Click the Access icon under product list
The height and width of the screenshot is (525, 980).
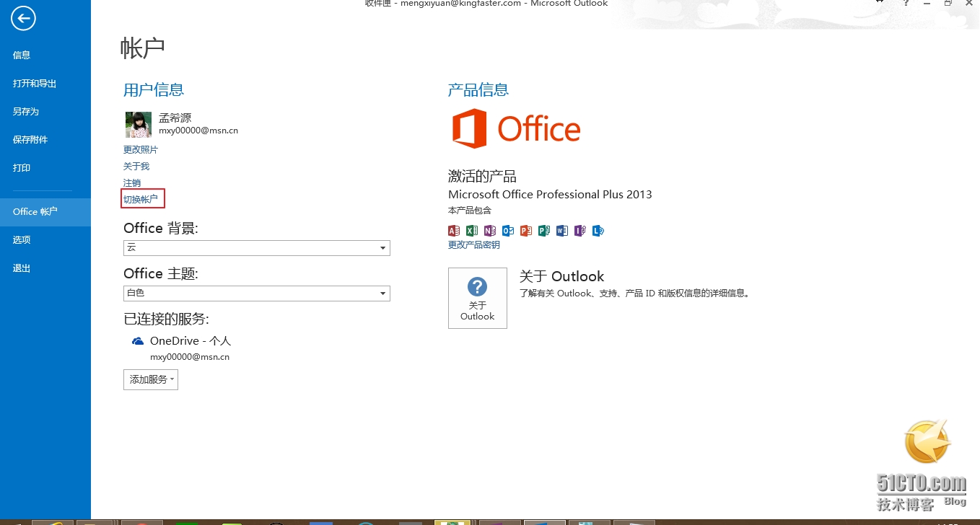(x=454, y=231)
